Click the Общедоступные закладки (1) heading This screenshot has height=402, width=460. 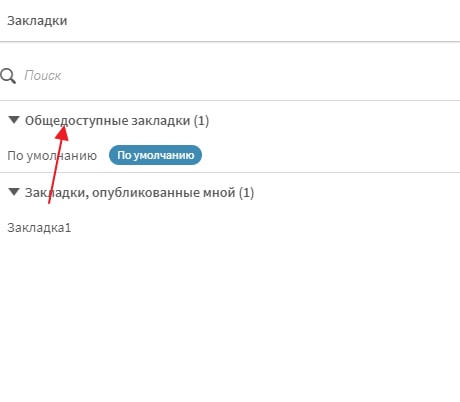tap(117, 121)
